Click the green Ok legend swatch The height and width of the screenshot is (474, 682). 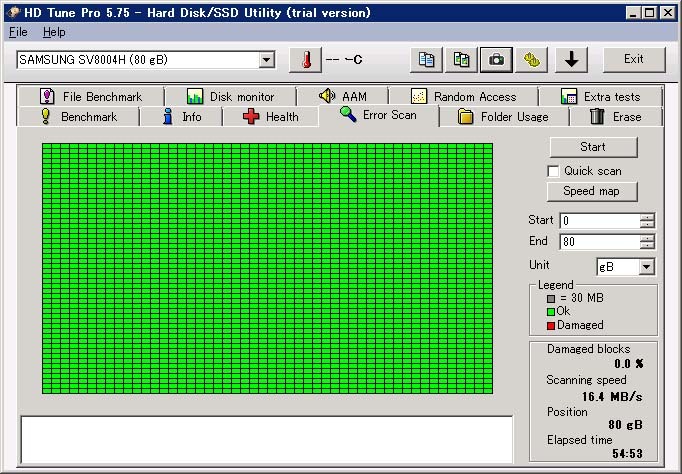[551, 312]
